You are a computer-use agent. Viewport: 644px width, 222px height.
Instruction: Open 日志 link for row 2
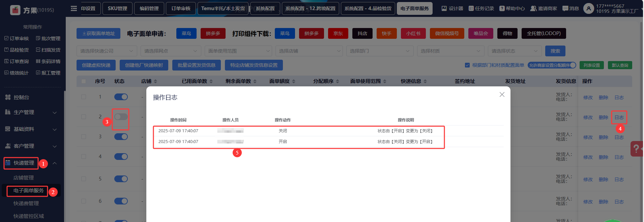(619, 117)
